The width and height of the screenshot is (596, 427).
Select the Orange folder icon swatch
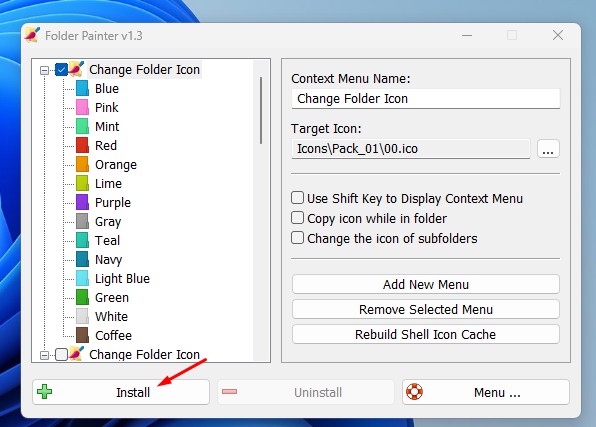[82, 164]
